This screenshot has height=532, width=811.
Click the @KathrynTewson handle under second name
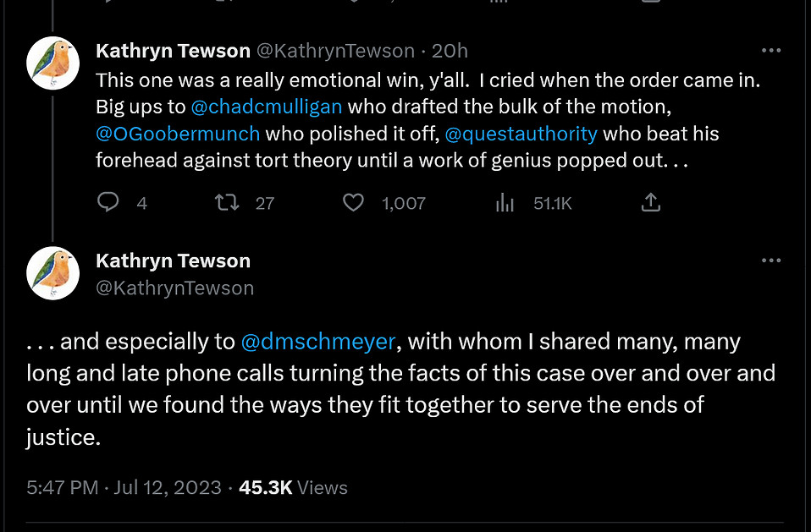[174, 288]
